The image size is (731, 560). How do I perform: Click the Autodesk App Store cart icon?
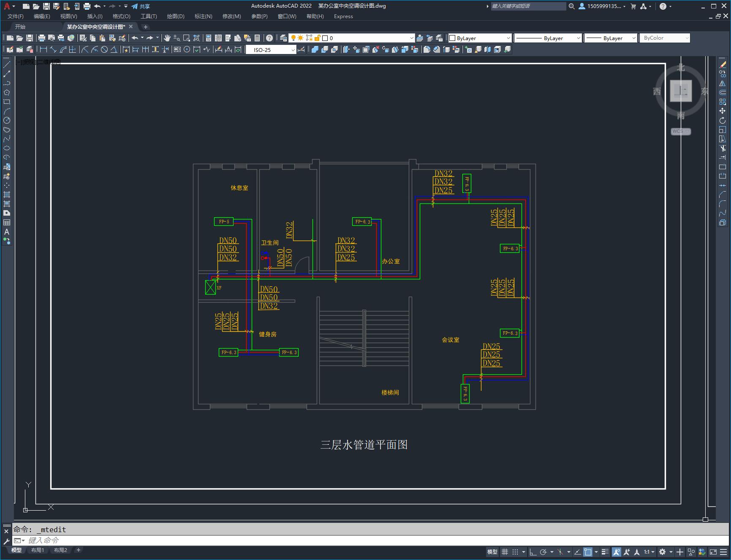click(633, 6)
